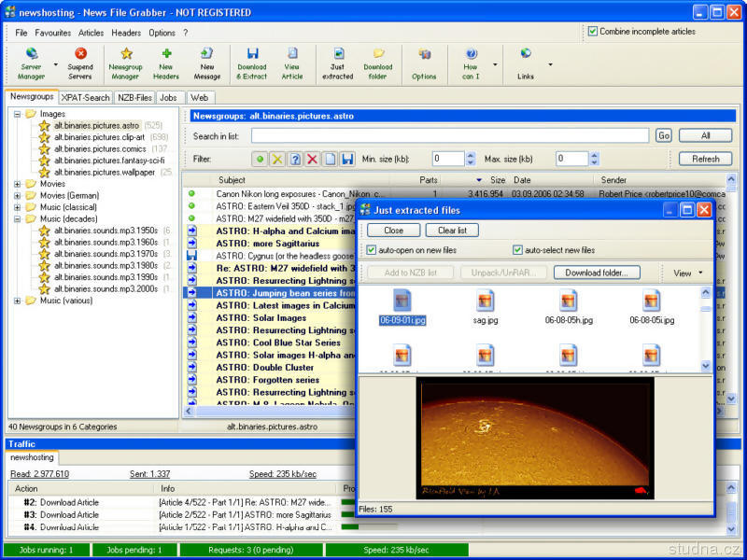Disable auto-select new files checkbox

518,250
